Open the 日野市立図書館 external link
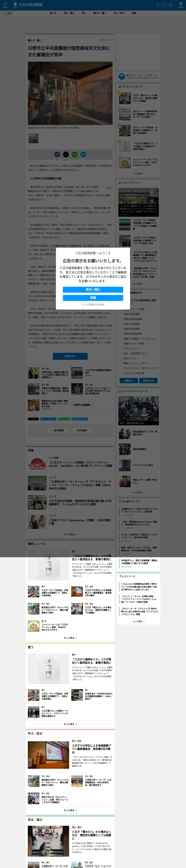The height and width of the screenshot is (868, 186). coord(83,405)
